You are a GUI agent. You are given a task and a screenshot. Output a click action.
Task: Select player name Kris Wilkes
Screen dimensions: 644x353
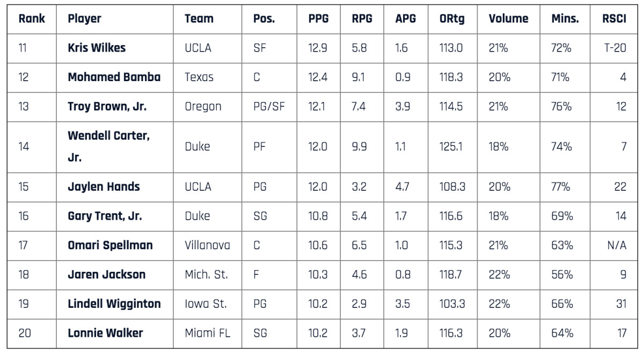click(97, 48)
